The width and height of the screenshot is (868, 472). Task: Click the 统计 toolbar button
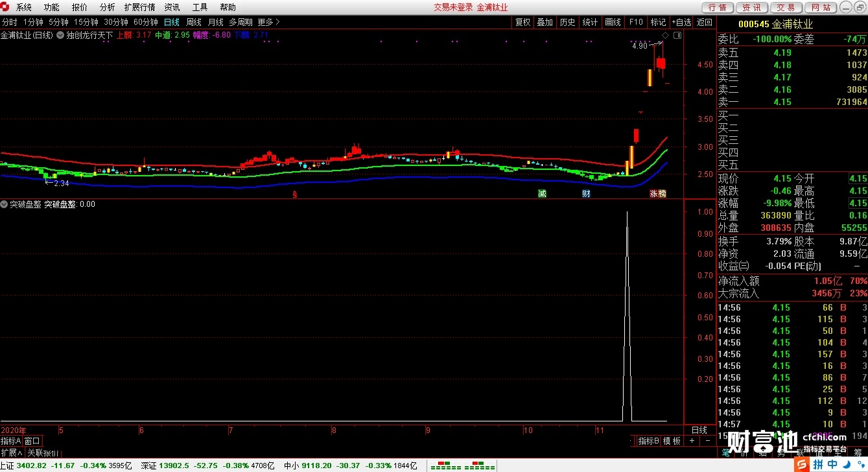tap(591, 22)
